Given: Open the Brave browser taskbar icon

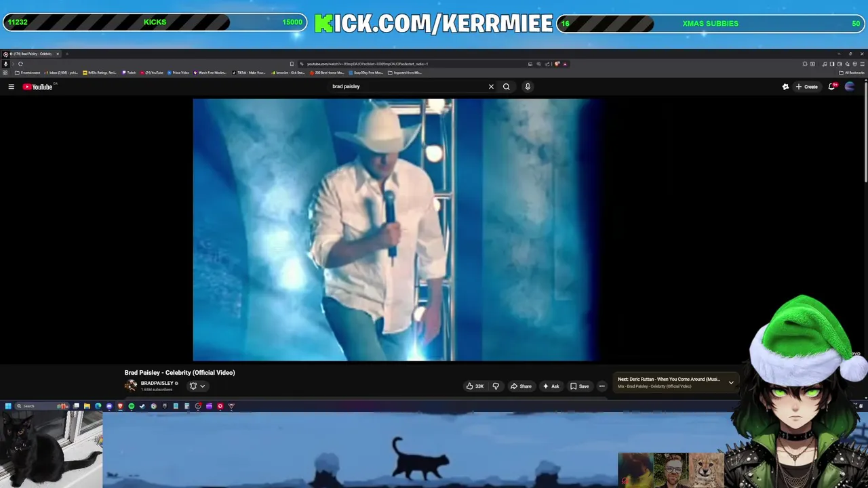Looking at the screenshot, I should pos(120,406).
